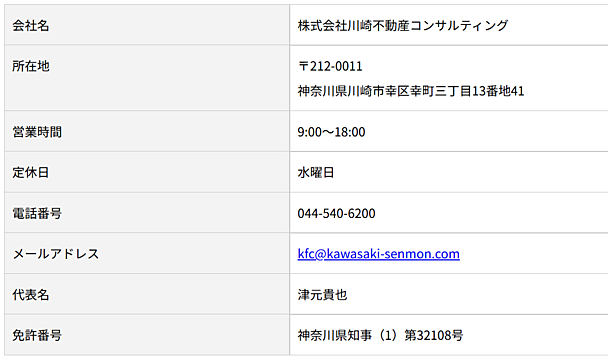The height and width of the screenshot is (360, 608).
Task: Select the address 神奈川県川崎市幸区幸町三丁目13番地41
Action: [x=411, y=91]
